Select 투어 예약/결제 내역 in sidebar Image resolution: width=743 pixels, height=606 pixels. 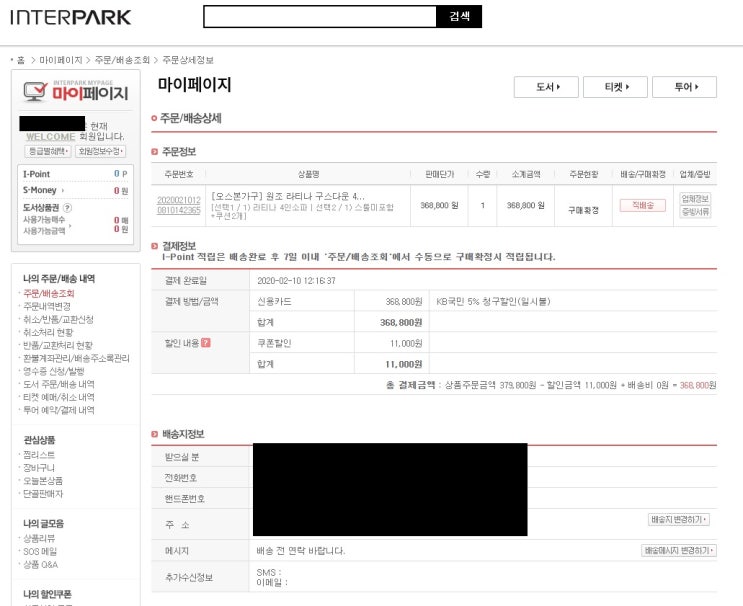[59, 410]
